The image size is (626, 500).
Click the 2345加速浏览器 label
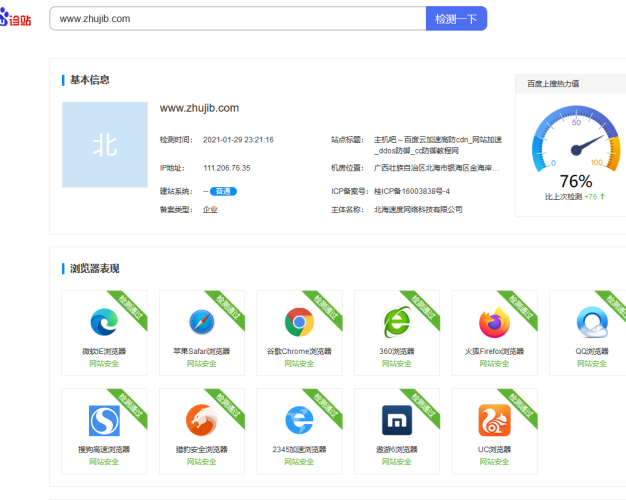(299, 450)
